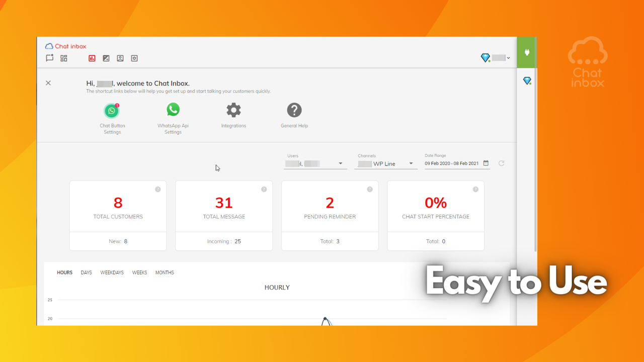This screenshot has height=362, width=644.
Task: Click the chart peak data point
Action: (326, 318)
